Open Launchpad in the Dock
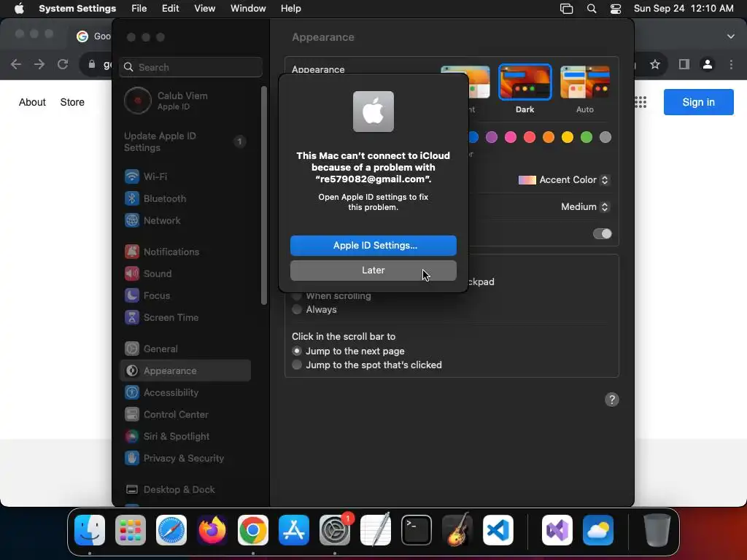This screenshot has height=560, width=747. point(131,530)
